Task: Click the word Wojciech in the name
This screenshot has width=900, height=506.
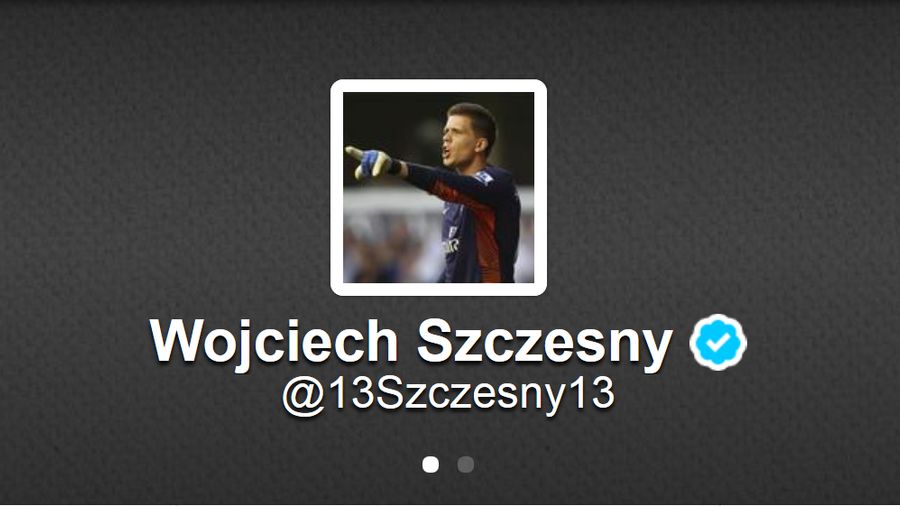Action: pyautogui.click(x=274, y=342)
